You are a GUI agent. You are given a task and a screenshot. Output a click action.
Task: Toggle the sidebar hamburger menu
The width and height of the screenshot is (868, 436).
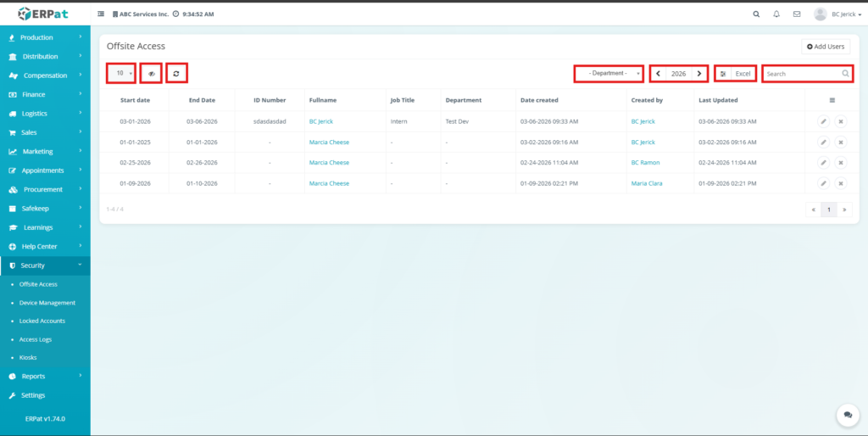[x=102, y=14]
